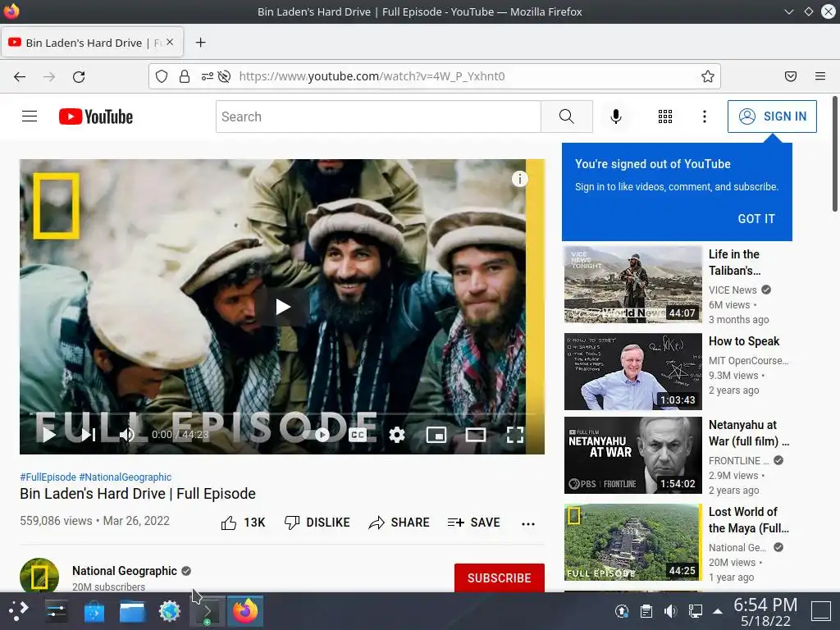The image size is (840, 630).
Task: Open 'Netanyahu at War' video thumbnail
Action: coord(632,455)
